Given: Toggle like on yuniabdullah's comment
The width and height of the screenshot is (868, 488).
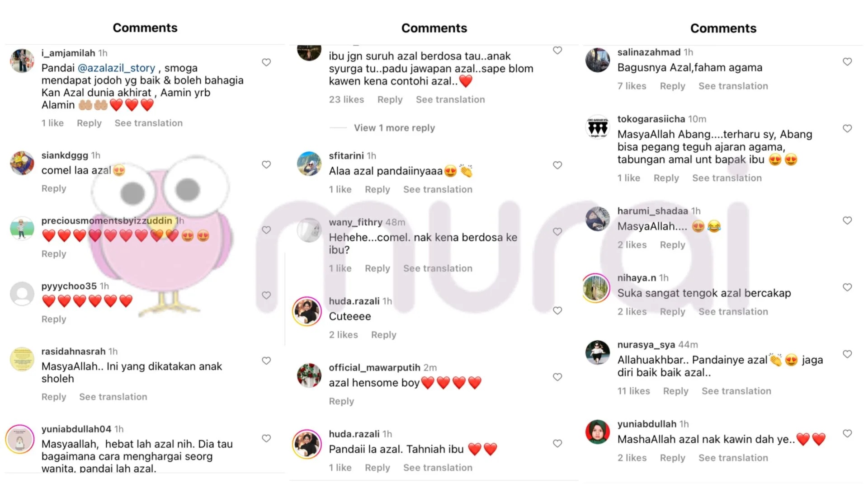Looking at the screenshot, I should [847, 433].
